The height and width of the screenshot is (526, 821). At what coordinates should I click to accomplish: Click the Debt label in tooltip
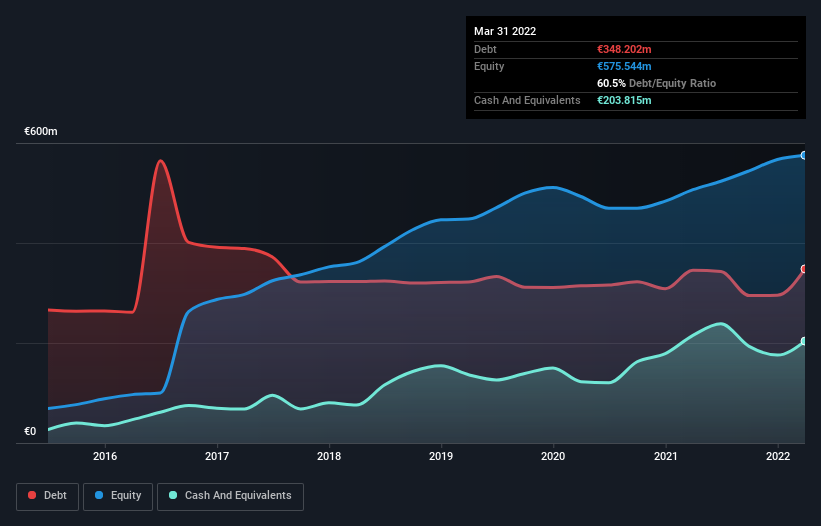[485, 49]
